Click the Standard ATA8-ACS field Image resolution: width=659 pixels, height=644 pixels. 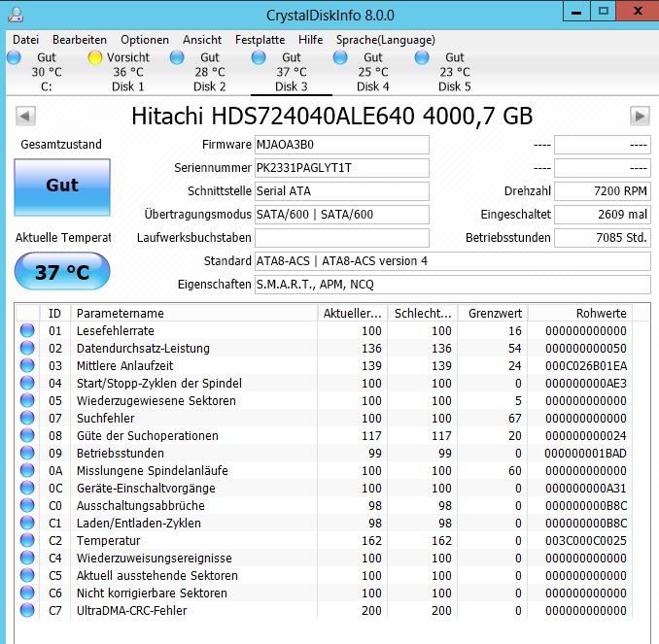point(453,261)
